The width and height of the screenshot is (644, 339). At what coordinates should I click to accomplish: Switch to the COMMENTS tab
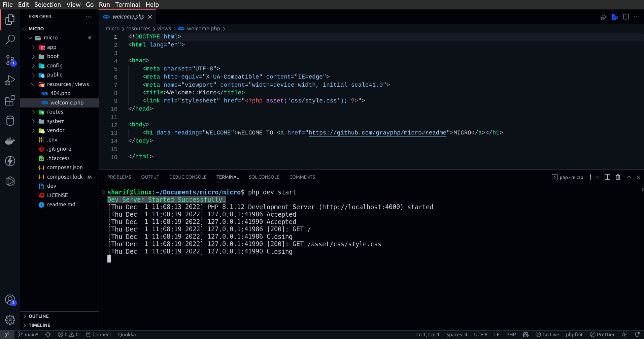click(x=302, y=177)
